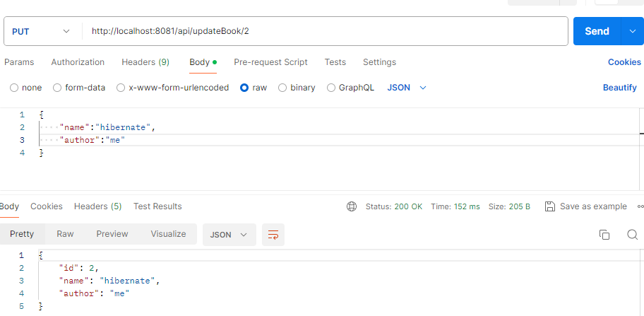Choose the GraphQL body radio button
The width and height of the screenshot is (644, 316).
pyautogui.click(x=331, y=88)
